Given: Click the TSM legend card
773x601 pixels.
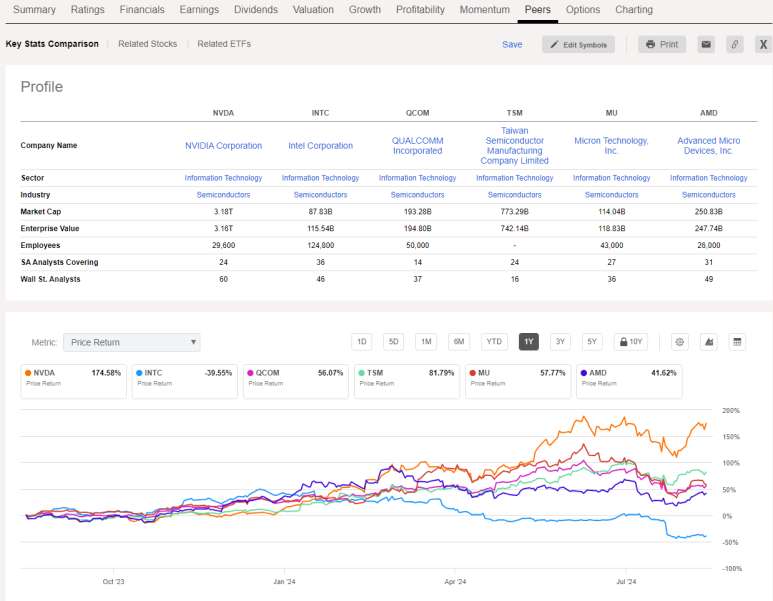Looking at the screenshot, I should [x=407, y=381].
